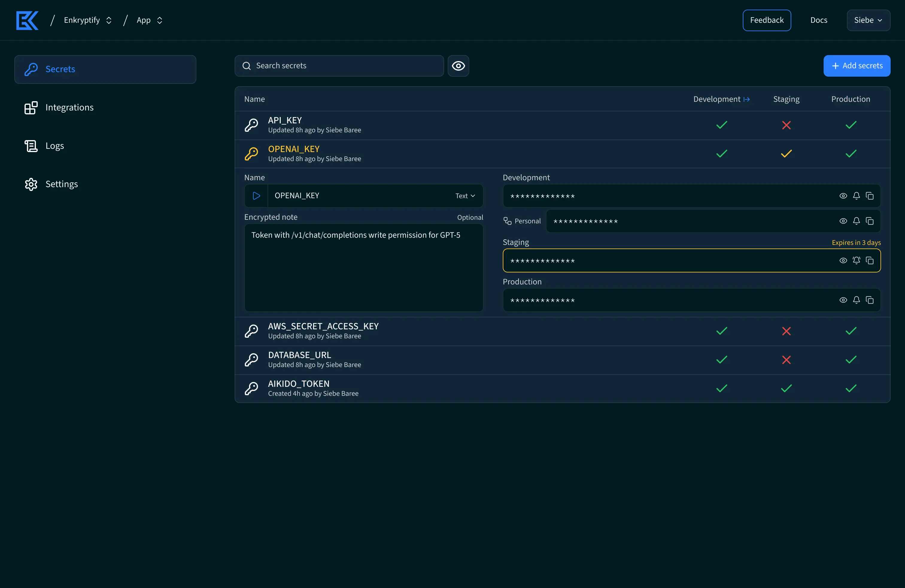Open the Feedback dialog
This screenshot has width=905, height=588.
pyautogui.click(x=767, y=20)
